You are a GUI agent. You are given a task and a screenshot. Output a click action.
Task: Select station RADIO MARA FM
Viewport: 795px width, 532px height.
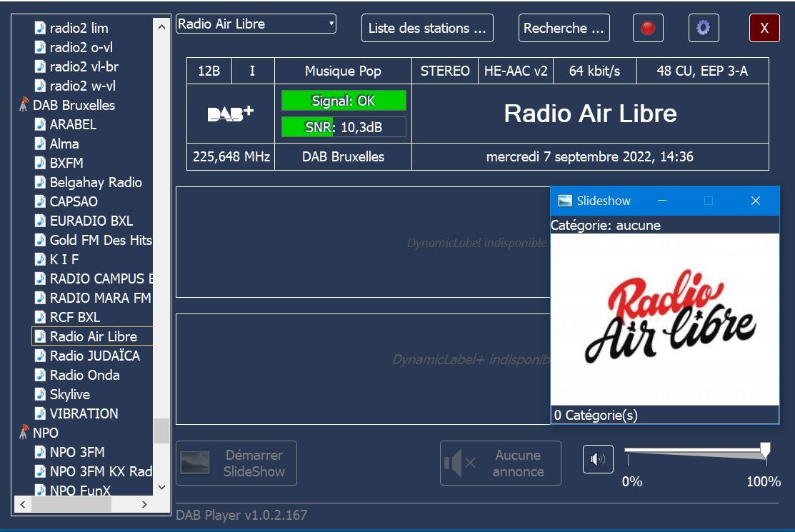100,297
